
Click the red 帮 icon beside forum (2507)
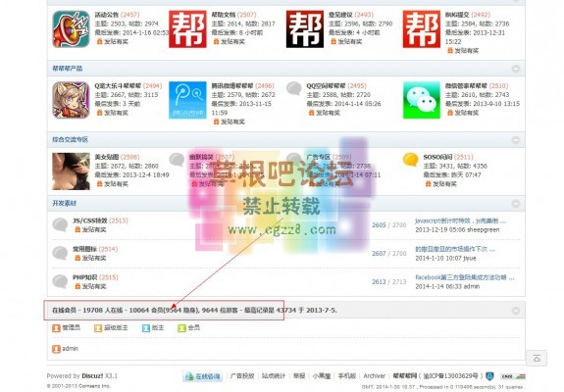click(187, 29)
